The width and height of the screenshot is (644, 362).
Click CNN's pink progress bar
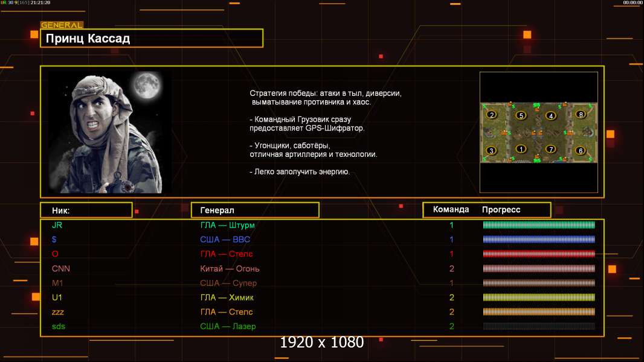pyautogui.click(x=539, y=268)
